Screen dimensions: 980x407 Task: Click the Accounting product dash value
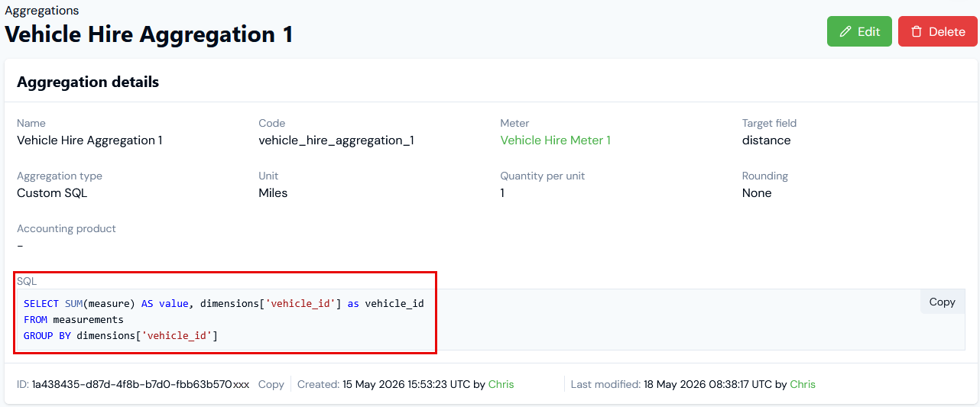20,246
